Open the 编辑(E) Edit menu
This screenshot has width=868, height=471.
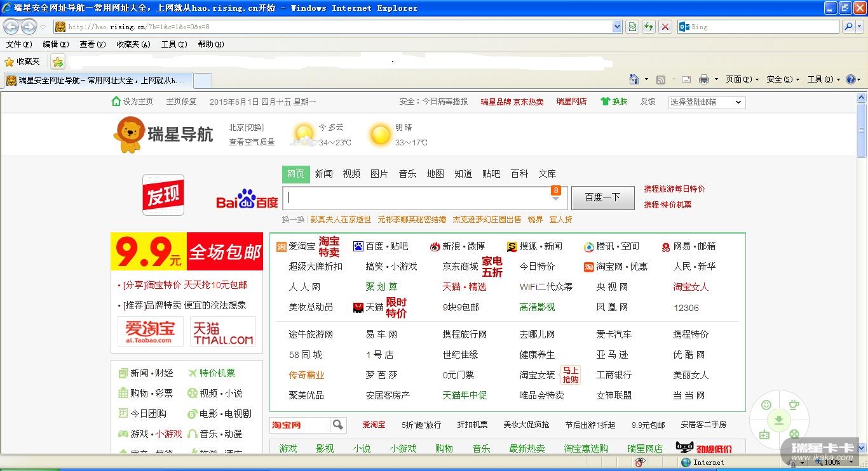click(x=55, y=44)
